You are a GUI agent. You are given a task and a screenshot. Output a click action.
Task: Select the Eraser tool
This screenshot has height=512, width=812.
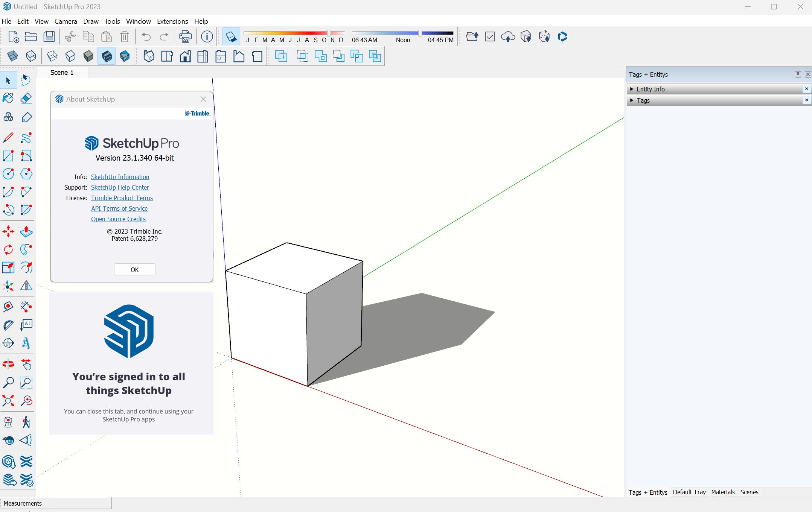26,99
